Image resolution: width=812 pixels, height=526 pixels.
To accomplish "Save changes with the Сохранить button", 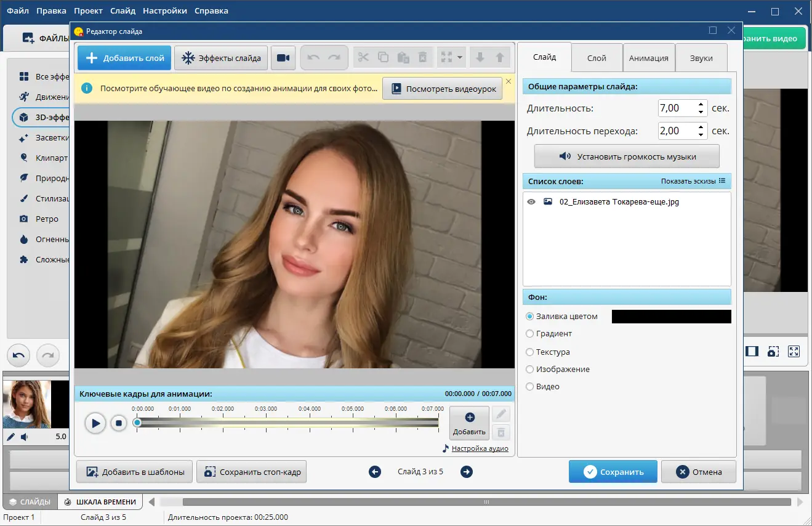I will (613, 472).
